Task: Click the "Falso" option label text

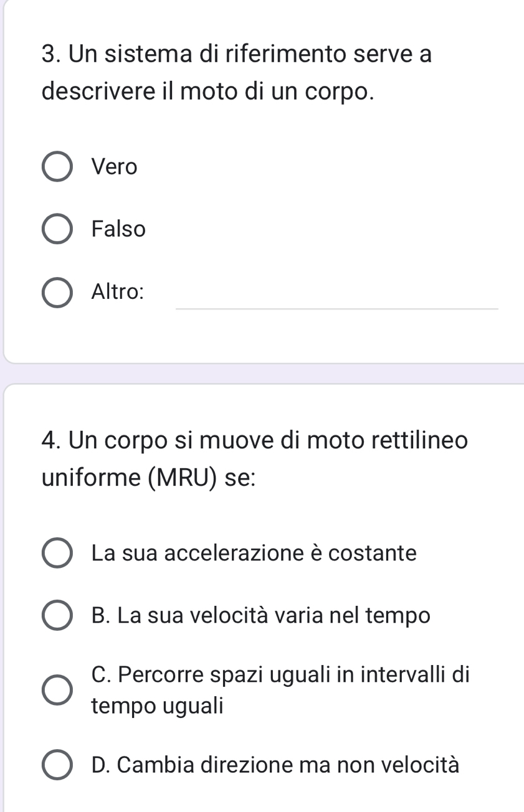Action: (118, 230)
